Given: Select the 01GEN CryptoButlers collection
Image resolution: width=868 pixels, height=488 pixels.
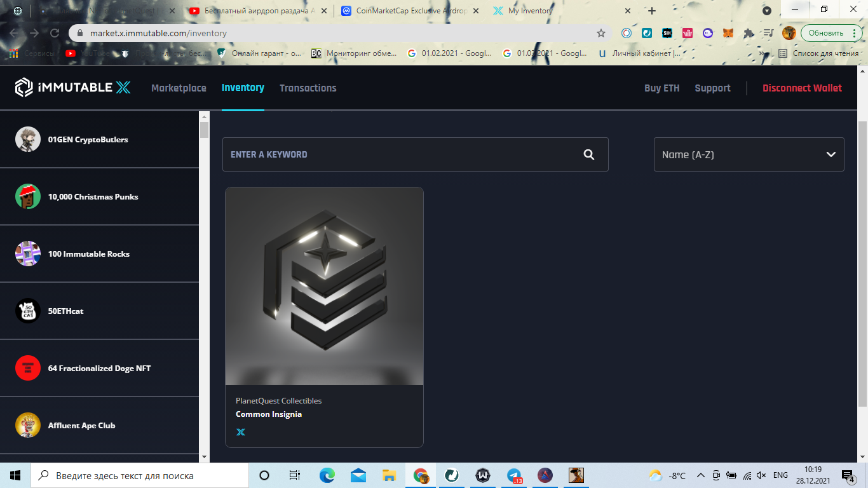Looking at the screenshot, I should pos(99,140).
